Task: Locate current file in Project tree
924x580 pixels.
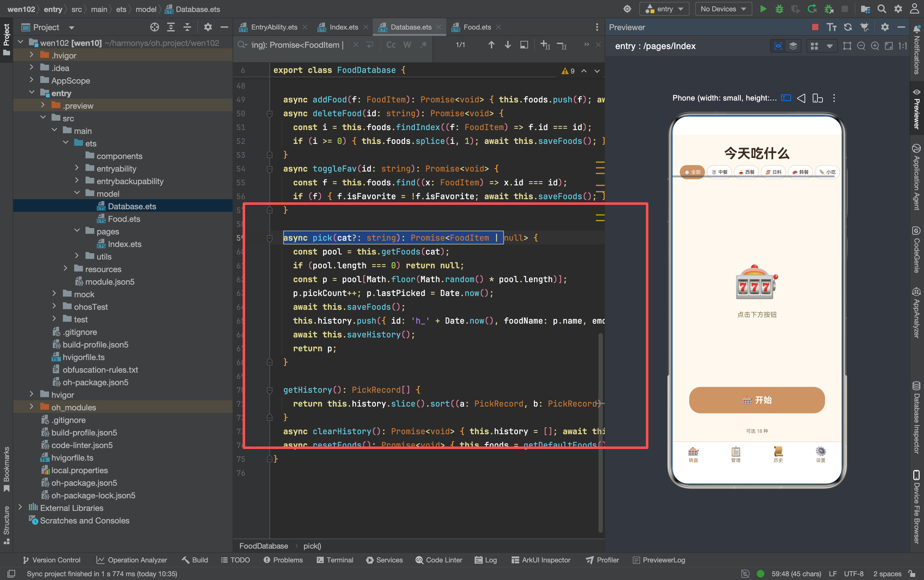Action: pyautogui.click(x=154, y=27)
